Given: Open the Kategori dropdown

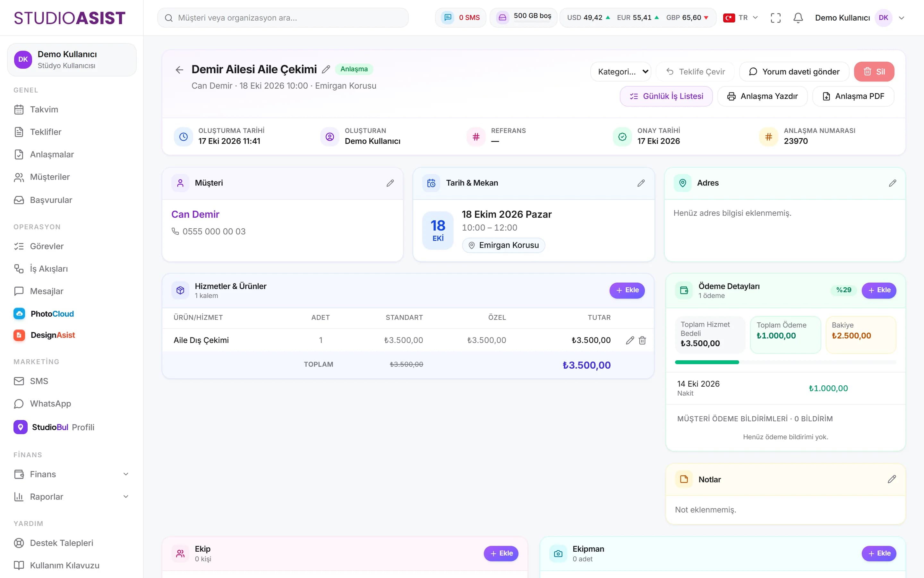Looking at the screenshot, I should coord(620,72).
